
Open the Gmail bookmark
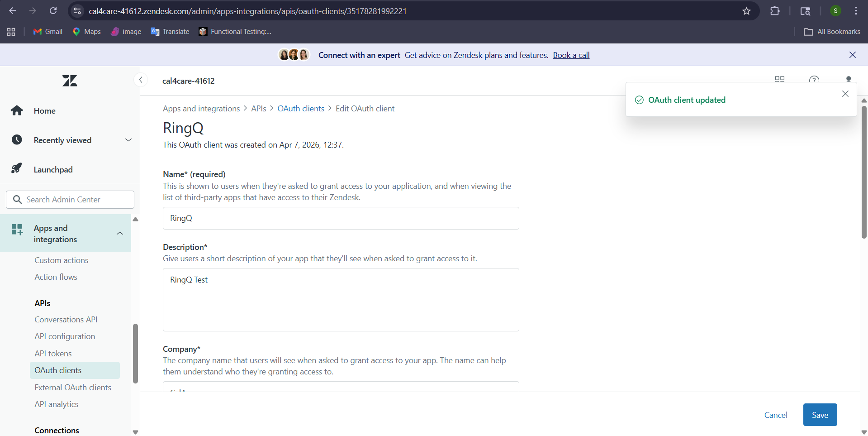(x=48, y=32)
